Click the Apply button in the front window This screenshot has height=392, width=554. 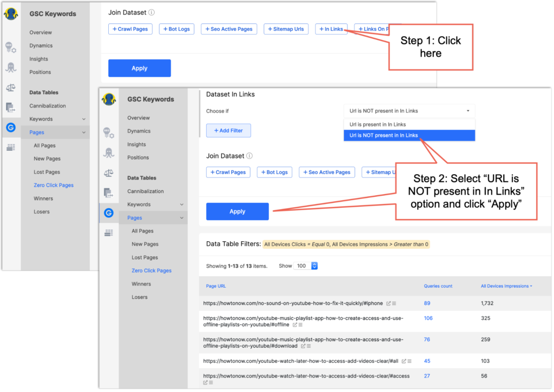tap(238, 211)
